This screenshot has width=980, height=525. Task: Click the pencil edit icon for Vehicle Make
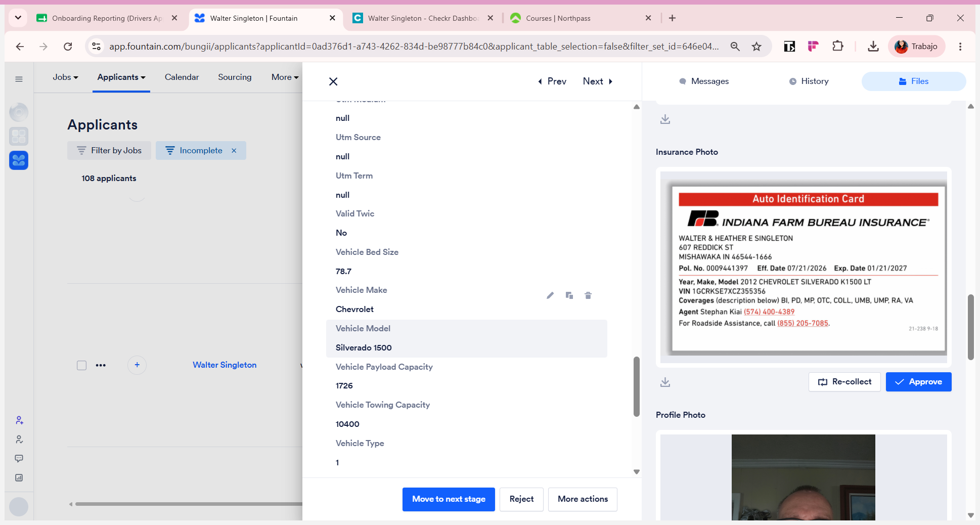pyautogui.click(x=550, y=295)
